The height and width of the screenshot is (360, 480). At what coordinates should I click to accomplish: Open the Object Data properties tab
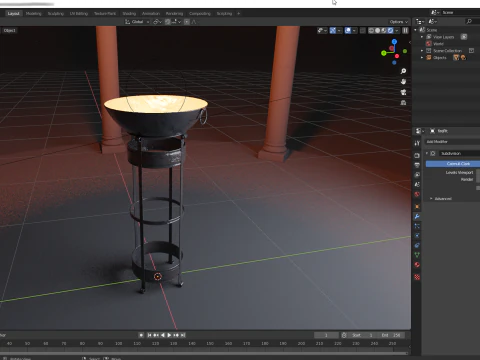coord(417,255)
